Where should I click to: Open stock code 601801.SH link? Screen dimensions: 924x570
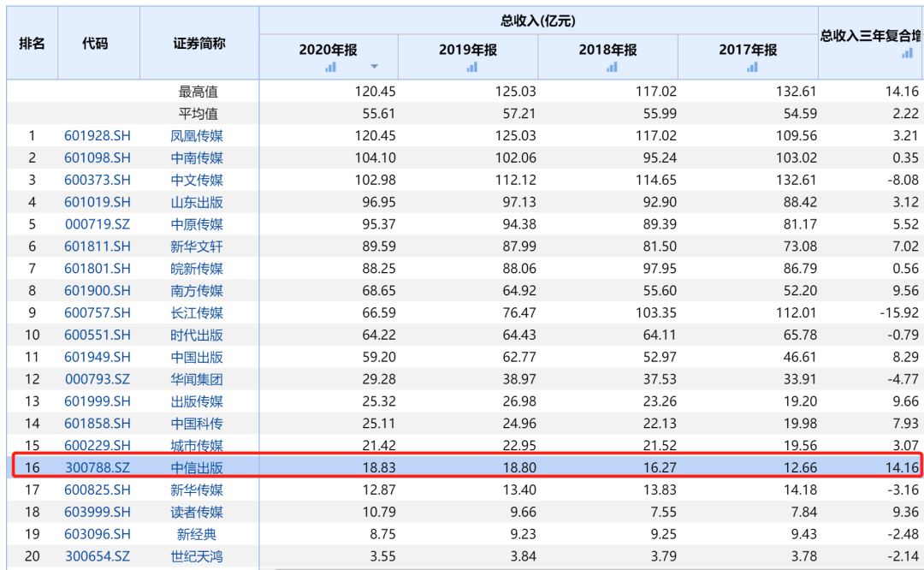pos(98,268)
